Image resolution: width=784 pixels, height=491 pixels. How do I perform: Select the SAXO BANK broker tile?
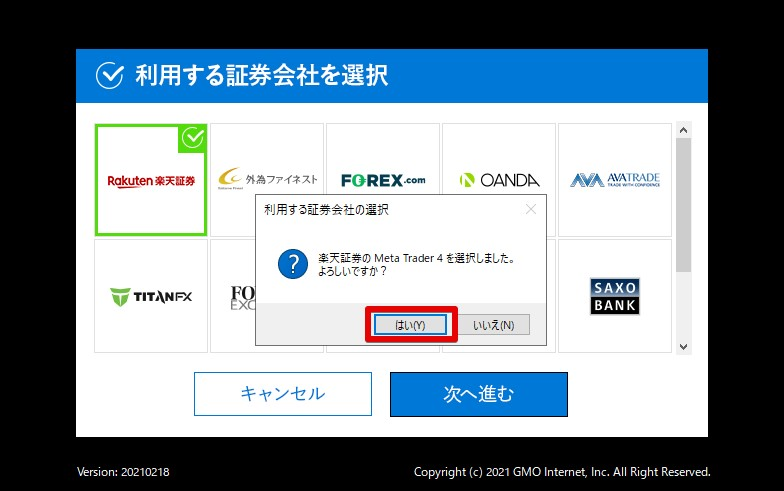(614, 296)
